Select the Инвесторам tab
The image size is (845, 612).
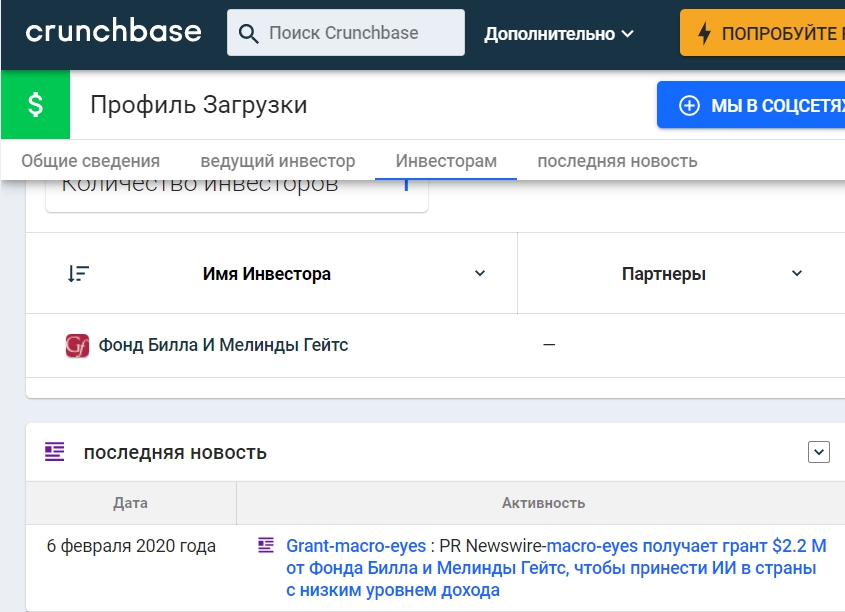tap(446, 161)
